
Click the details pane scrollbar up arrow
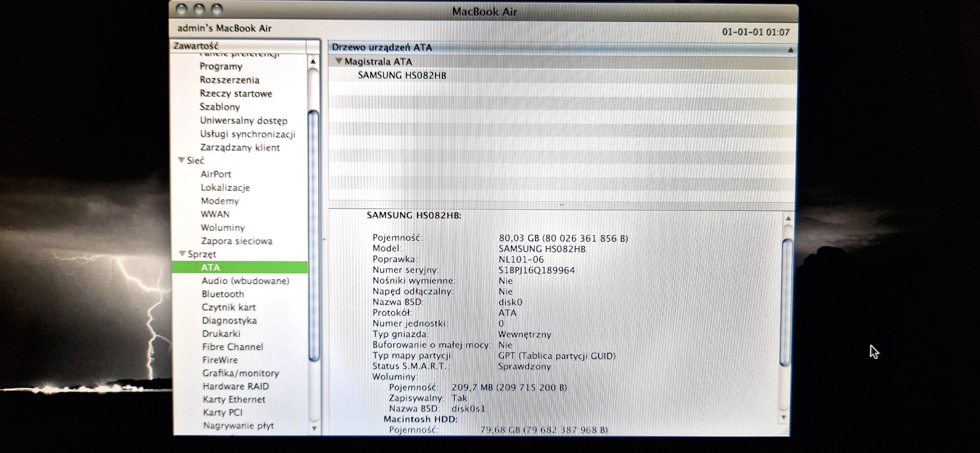[788, 218]
